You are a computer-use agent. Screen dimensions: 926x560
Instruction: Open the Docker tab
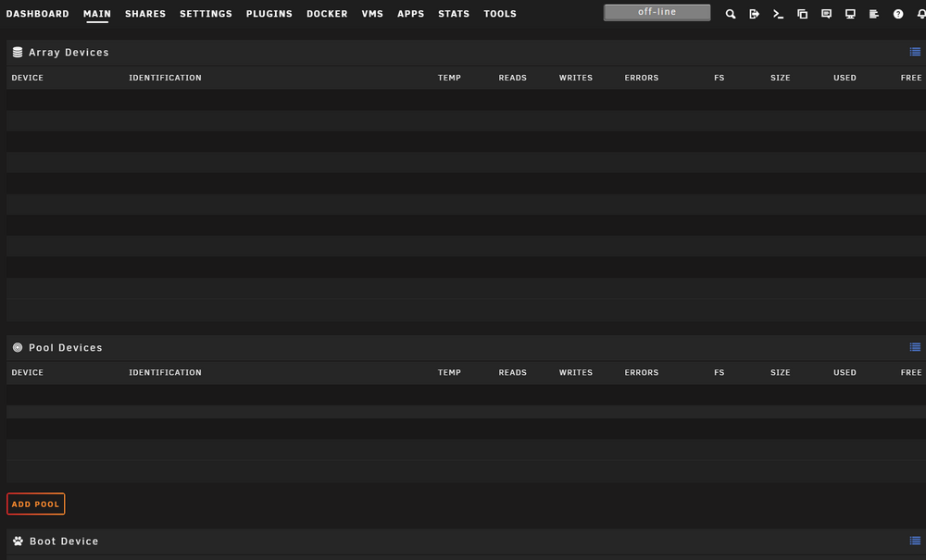[327, 14]
